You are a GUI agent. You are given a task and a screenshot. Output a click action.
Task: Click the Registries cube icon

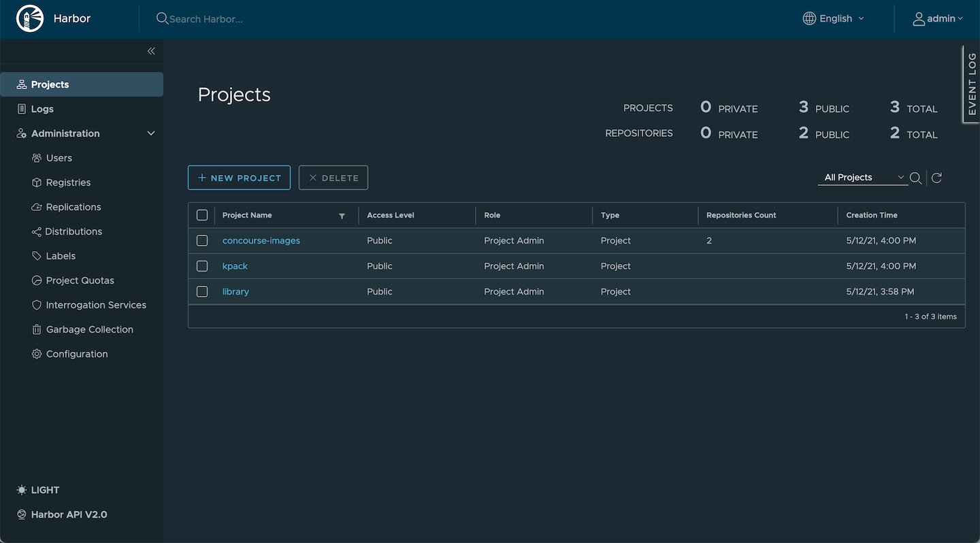[37, 182]
